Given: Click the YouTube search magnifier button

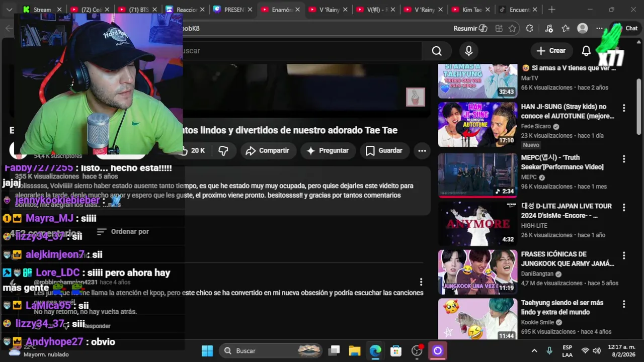Looking at the screenshot, I should point(437,50).
